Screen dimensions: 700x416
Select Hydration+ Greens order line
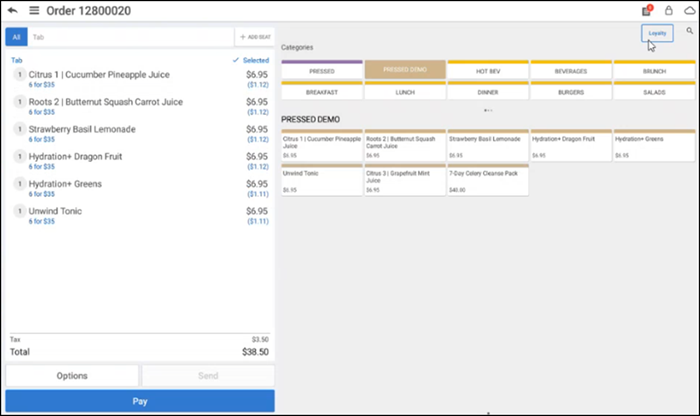tap(140, 187)
